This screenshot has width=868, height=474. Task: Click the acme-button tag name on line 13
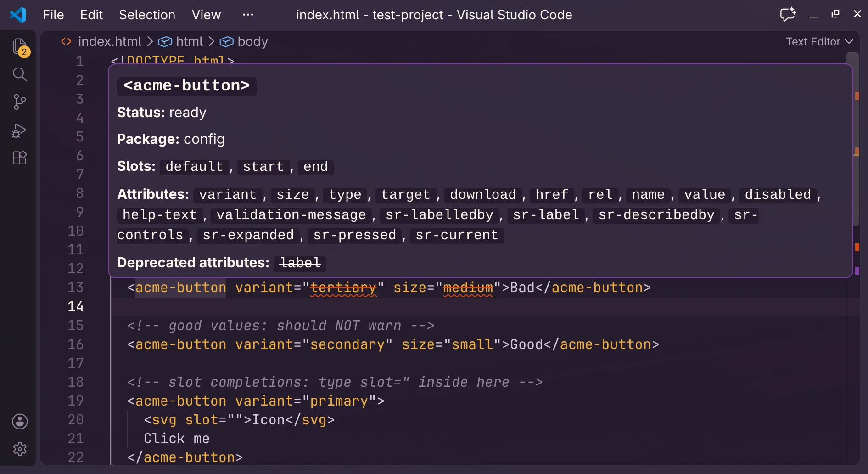tap(181, 288)
